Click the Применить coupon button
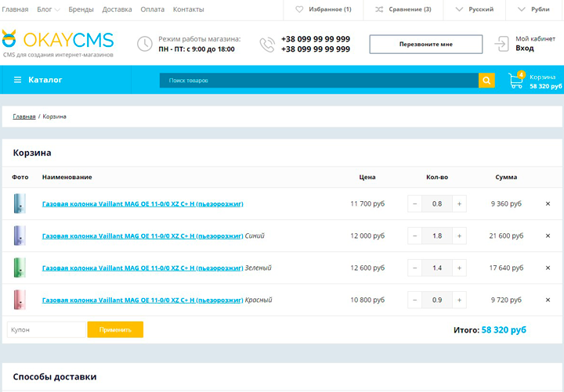 (115, 330)
